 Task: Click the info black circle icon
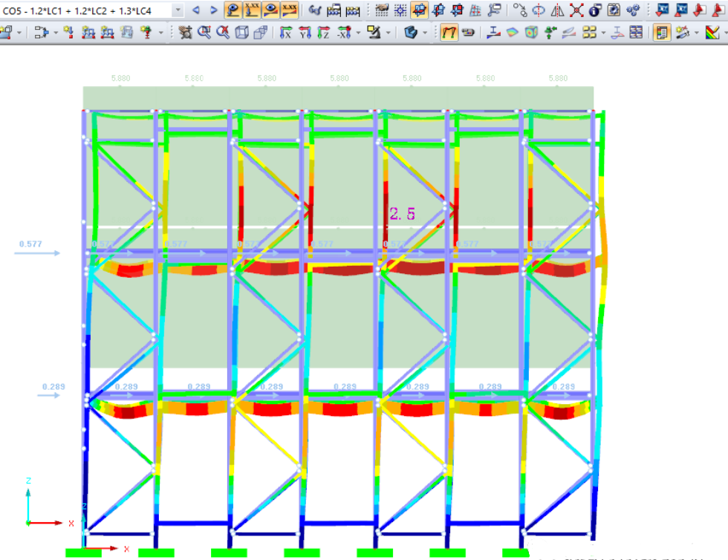click(x=595, y=10)
